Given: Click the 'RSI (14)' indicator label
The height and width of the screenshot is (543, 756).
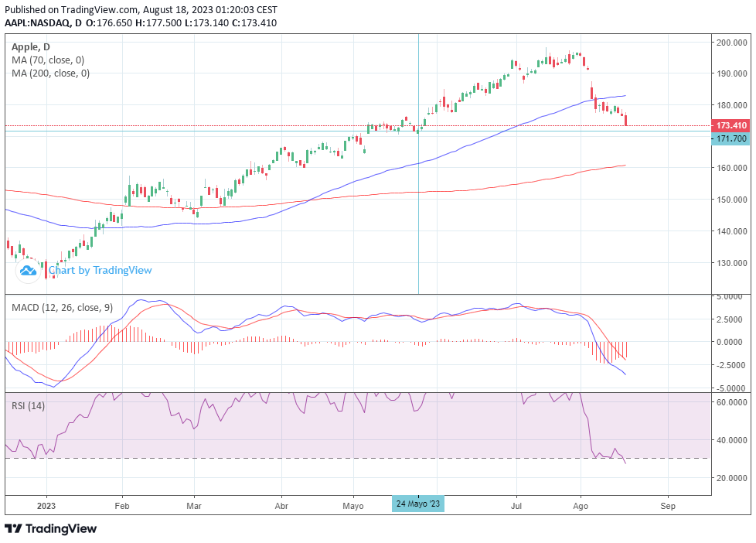Looking at the screenshot, I should (x=29, y=405).
